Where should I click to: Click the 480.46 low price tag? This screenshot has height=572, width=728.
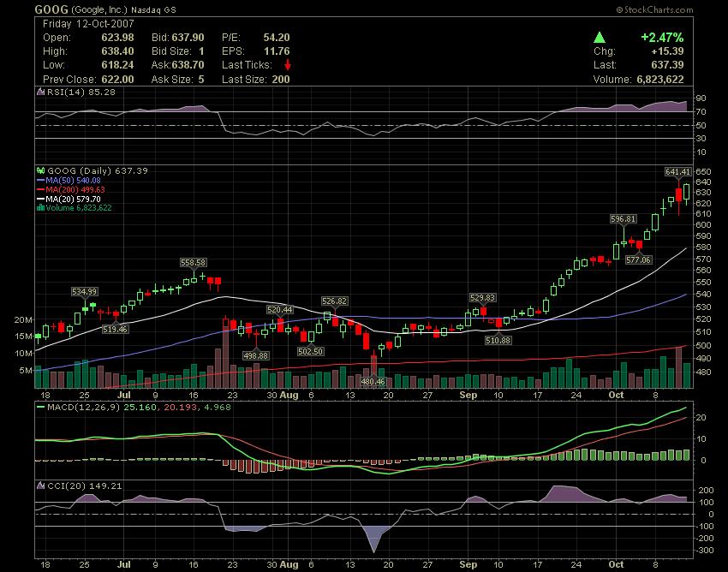(x=373, y=381)
